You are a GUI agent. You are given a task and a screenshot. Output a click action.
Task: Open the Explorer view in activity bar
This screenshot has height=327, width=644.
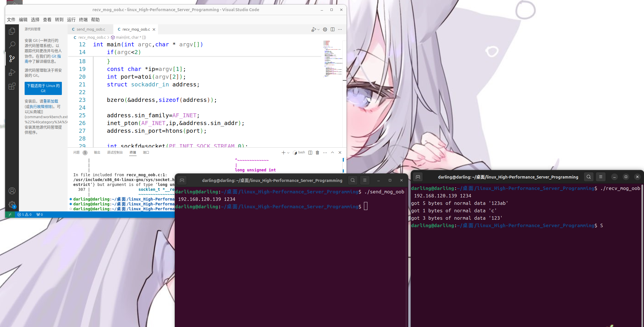12,31
